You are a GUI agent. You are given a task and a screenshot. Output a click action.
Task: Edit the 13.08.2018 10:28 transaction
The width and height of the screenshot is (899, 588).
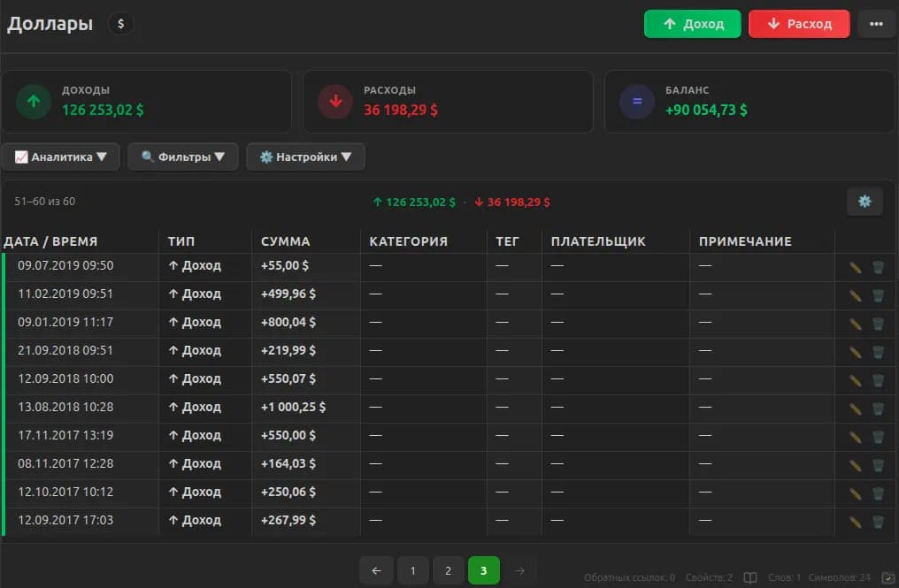click(x=855, y=409)
